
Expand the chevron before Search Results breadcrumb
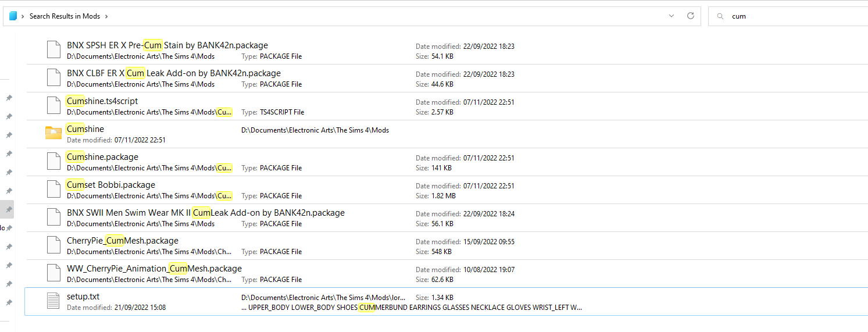click(23, 16)
